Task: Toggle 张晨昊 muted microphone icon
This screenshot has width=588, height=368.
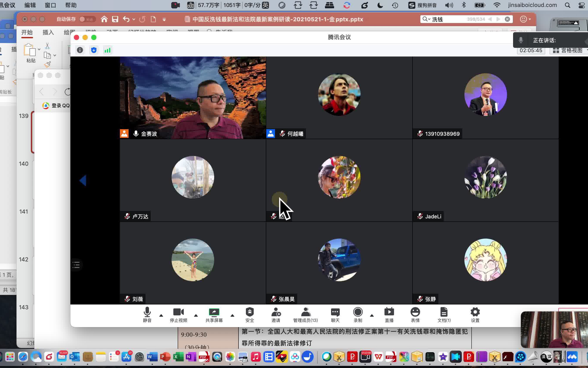Action: click(x=274, y=299)
